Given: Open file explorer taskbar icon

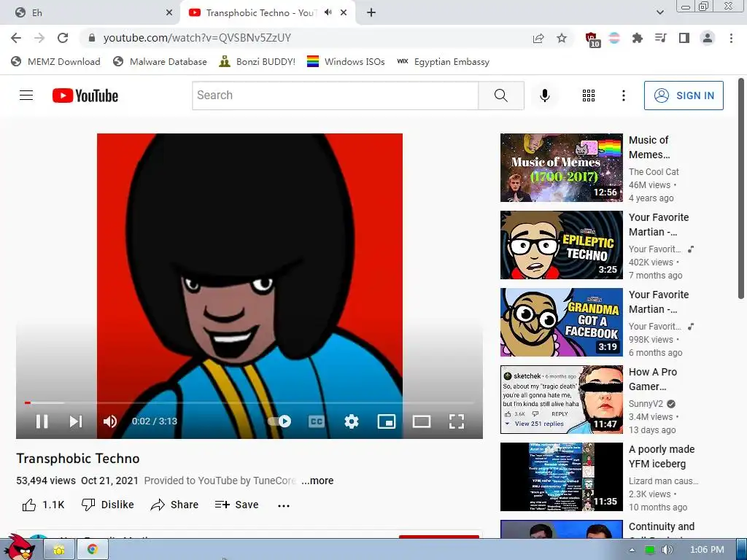Looking at the screenshot, I should (x=59, y=550).
